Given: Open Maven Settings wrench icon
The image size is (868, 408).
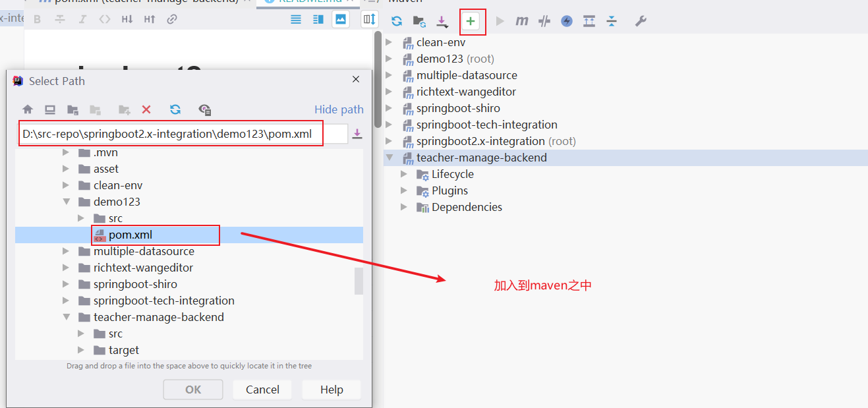Looking at the screenshot, I should coord(641,21).
